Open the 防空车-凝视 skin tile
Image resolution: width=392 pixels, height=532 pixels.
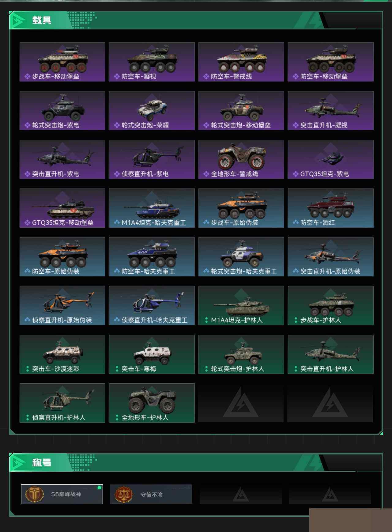pyautogui.click(x=152, y=62)
